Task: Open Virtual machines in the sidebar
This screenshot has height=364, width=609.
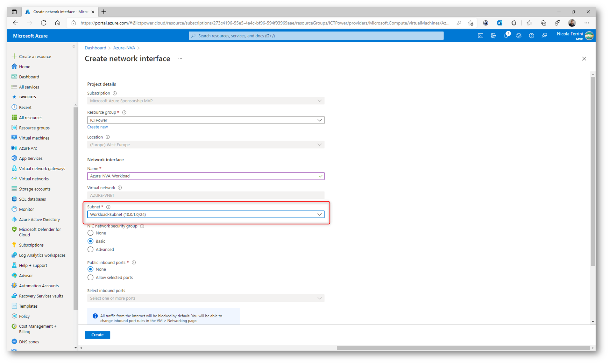Action: [34, 138]
